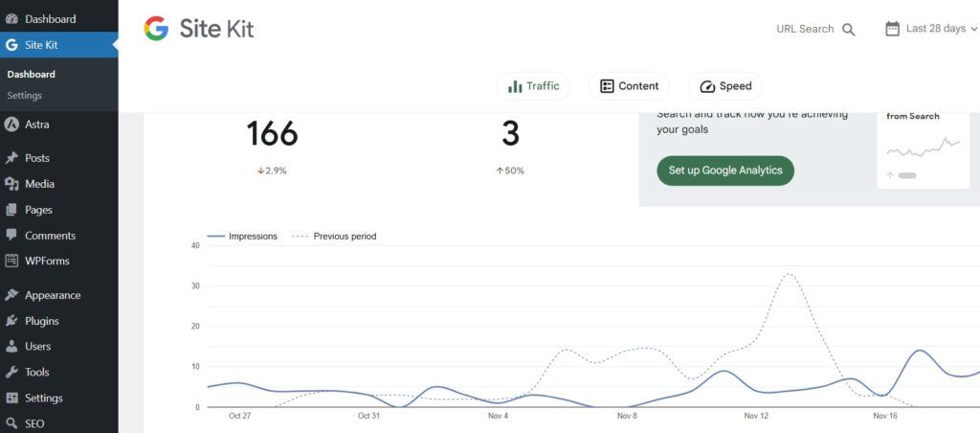Click the Site Kit header title
This screenshot has width=980, height=433.
click(x=216, y=29)
